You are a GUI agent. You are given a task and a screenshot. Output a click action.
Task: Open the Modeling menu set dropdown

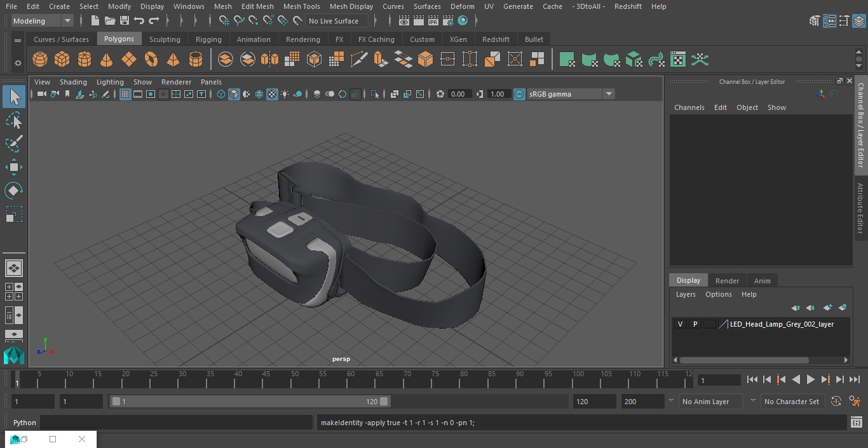(x=43, y=21)
